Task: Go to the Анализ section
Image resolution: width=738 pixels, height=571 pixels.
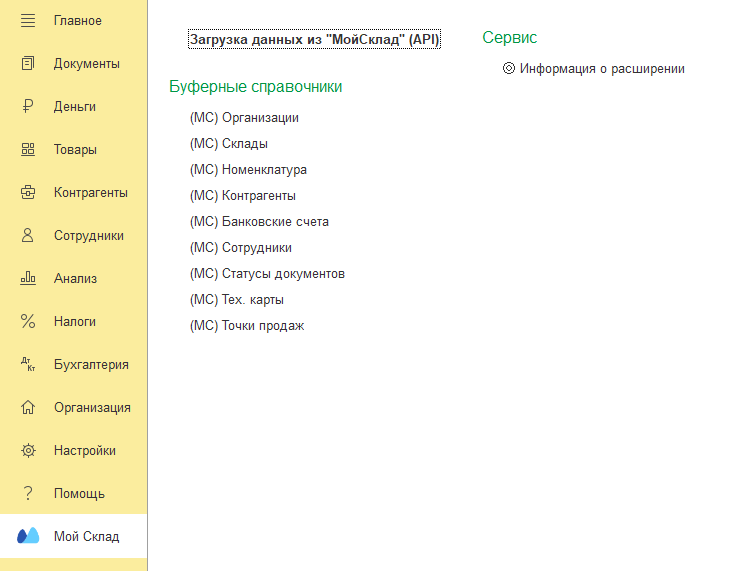Action: [x=73, y=278]
